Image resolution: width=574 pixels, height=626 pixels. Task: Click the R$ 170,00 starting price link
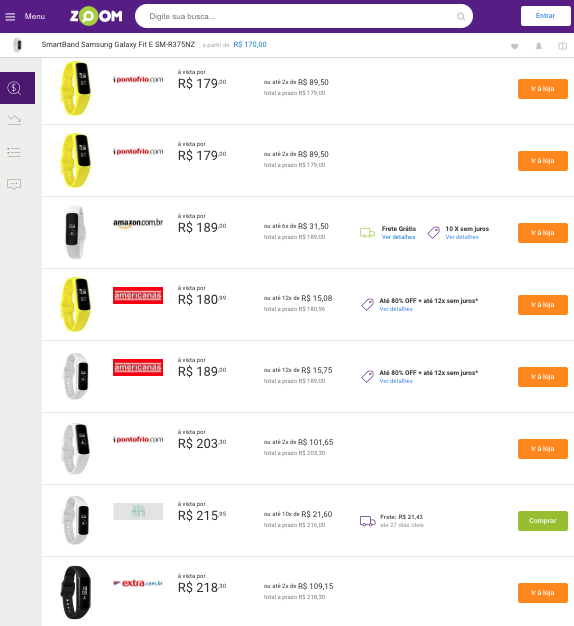[250, 45]
